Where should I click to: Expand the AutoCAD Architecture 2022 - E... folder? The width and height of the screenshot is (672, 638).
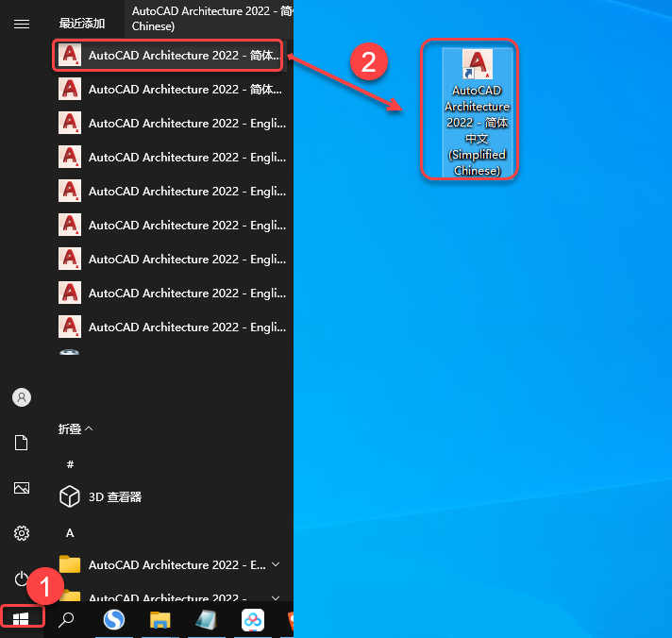(170, 564)
